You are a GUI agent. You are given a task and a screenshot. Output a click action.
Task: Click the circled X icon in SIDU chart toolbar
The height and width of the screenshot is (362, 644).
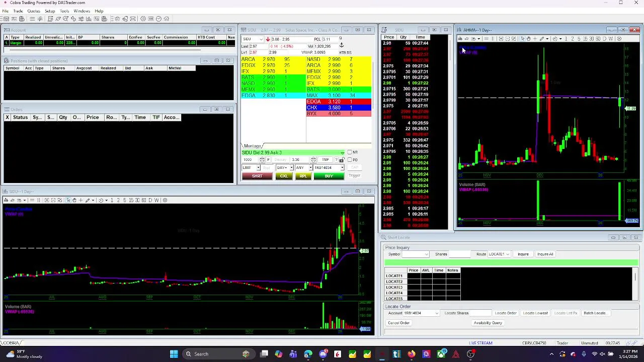pos(165,200)
